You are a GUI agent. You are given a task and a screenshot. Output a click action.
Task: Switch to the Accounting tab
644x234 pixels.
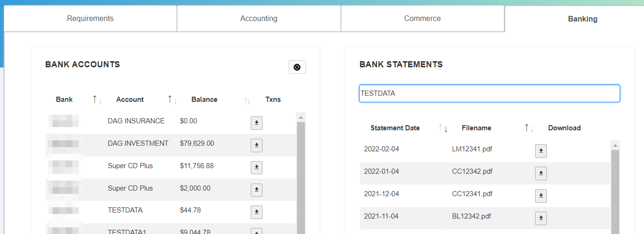click(259, 18)
